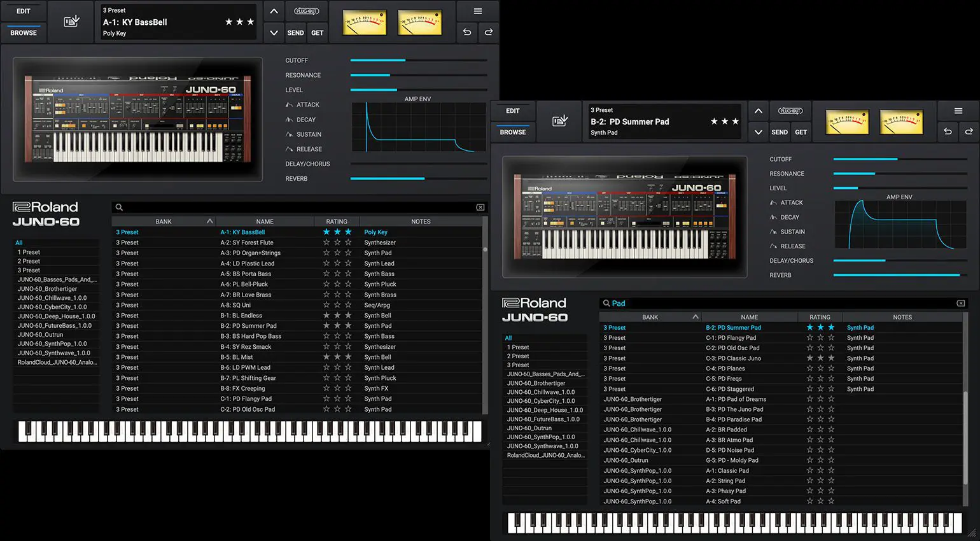Select JUNO-60_Chillwave_1.0.0 bank in left list
980x541 pixels.
click(x=52, y=298)
